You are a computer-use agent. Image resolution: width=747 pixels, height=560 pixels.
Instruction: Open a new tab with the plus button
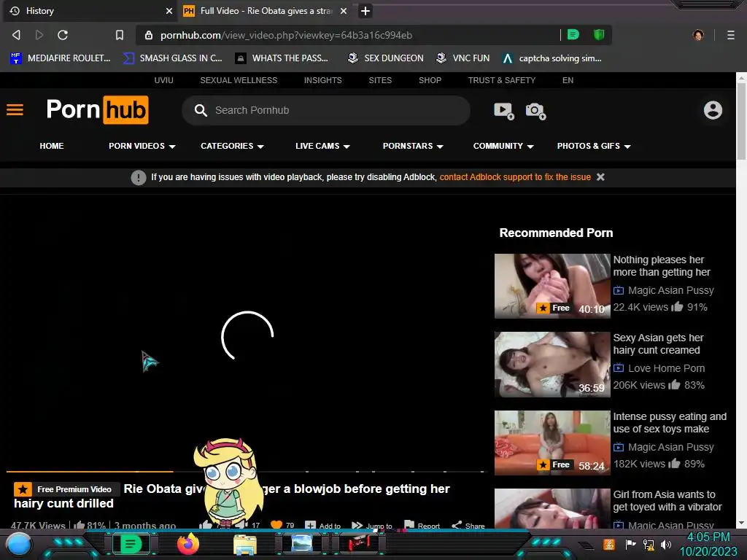365,11
